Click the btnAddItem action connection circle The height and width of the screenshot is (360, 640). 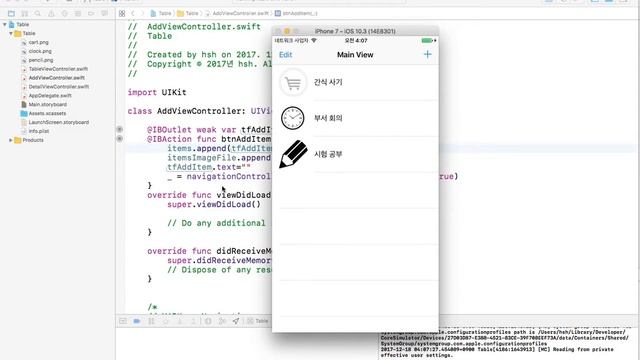coord(120,139)
